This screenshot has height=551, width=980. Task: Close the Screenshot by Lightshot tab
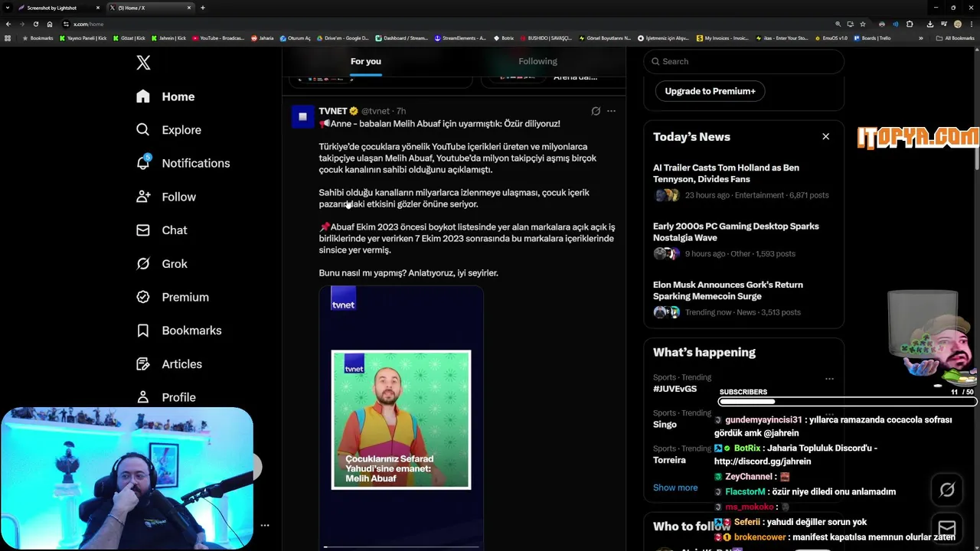coord(98,8)
